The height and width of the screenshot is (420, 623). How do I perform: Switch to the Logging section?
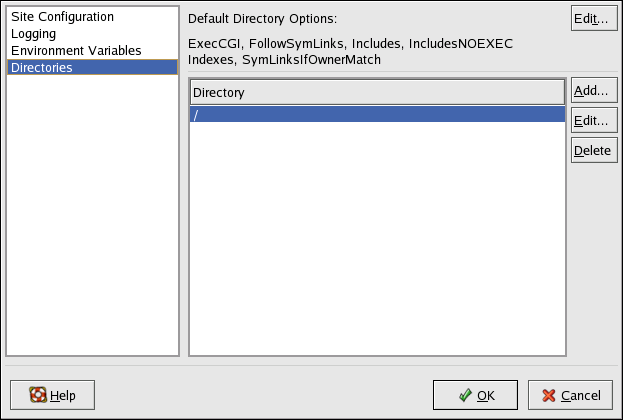(33, 34)
